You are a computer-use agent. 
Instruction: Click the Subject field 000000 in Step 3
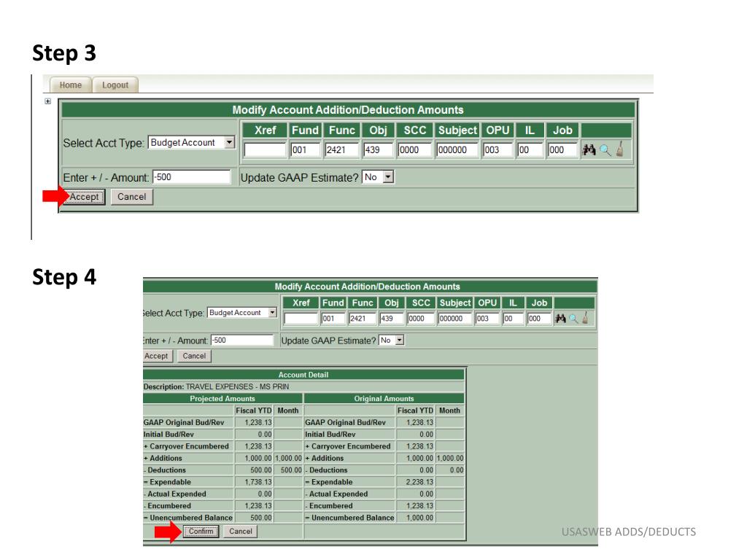tap(457, 149)
